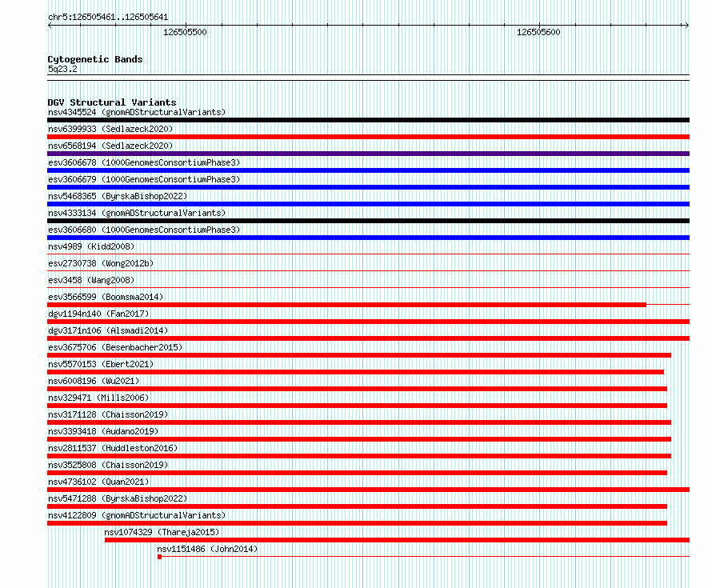Click the red bar under esv3675706

(359, 355)
